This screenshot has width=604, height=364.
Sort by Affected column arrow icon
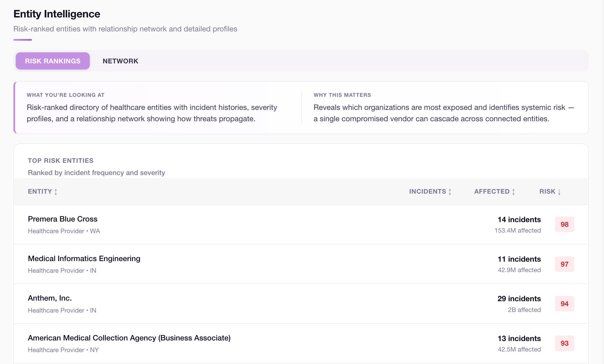[514, 192]
